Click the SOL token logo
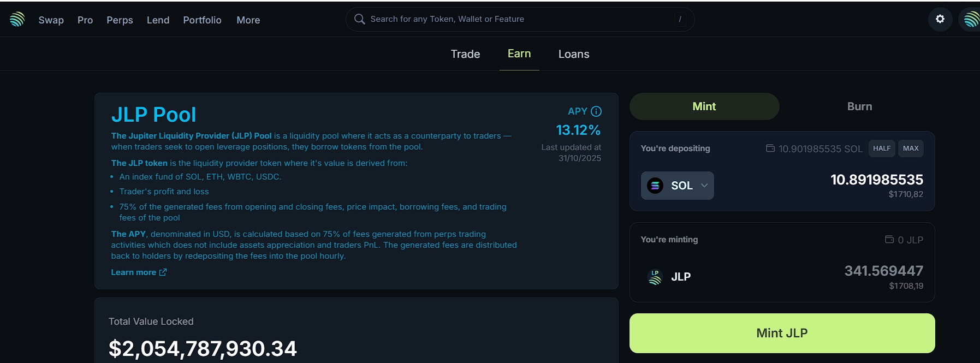This screenshot has width=980, height=363. coord(655,186)
